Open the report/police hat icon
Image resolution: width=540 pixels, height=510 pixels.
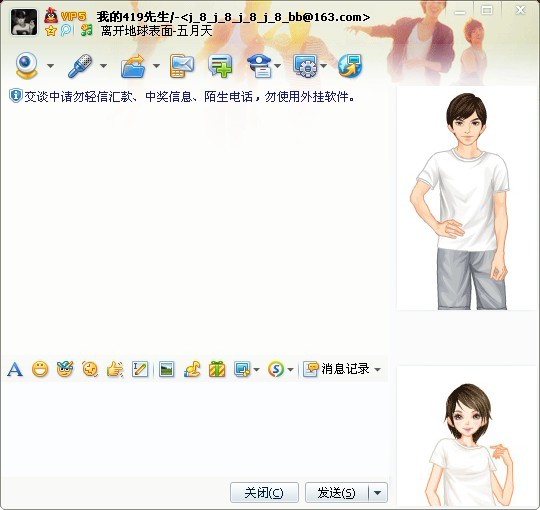[260, 66]
